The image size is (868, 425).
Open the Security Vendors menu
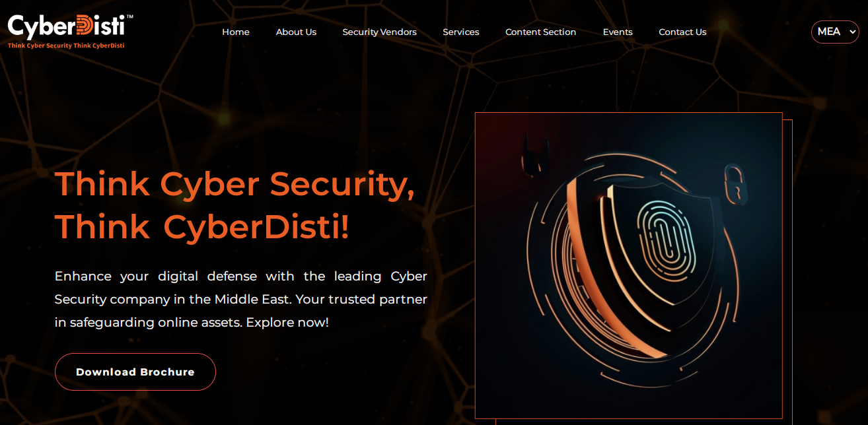point(379,32)
